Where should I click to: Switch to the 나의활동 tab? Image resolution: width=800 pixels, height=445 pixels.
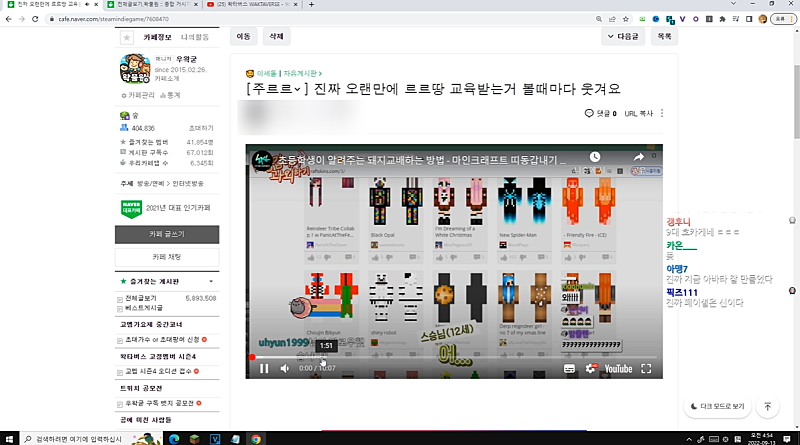pyautogui.click(x=195, y=37)
